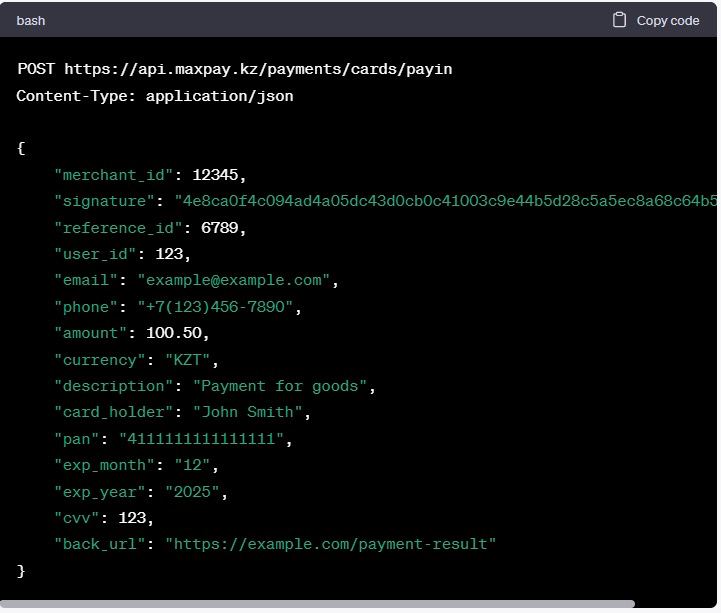Screen dimensions: 721x613
Task: Click the "exp_month" key
Action: [x=104, y=465]
